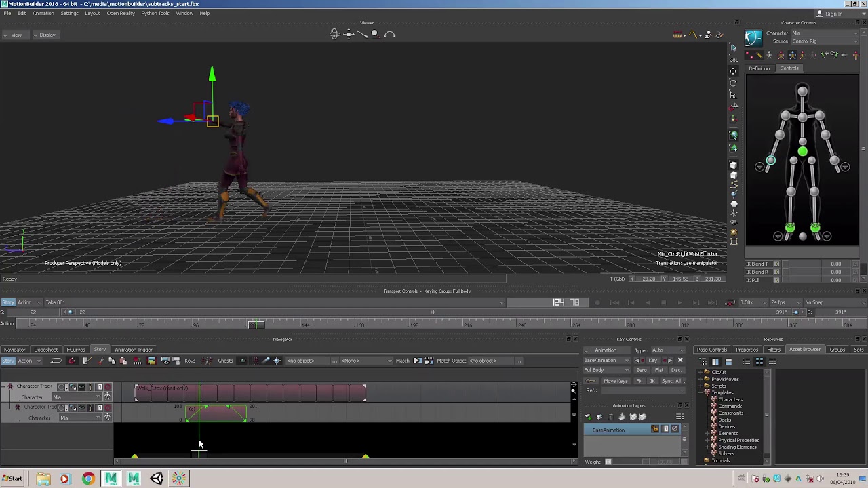Click the transport timeline current frame marker

(256, 325)
